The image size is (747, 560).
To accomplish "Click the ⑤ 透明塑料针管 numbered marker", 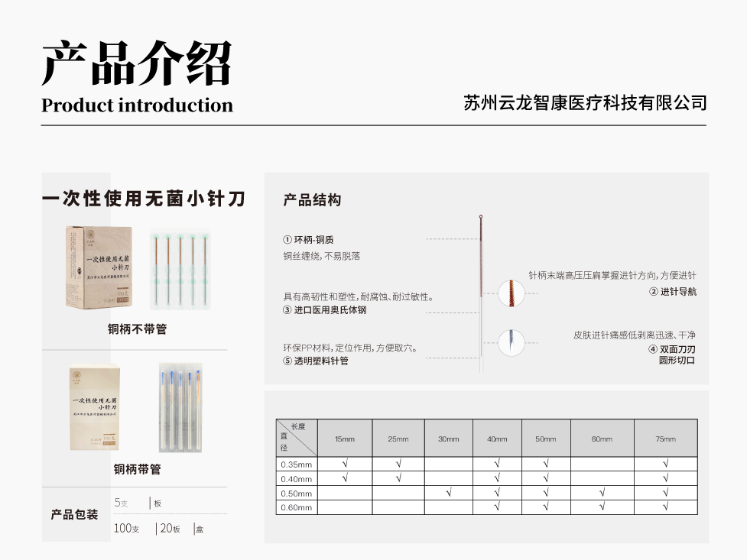I will click(x=287, y=361).
